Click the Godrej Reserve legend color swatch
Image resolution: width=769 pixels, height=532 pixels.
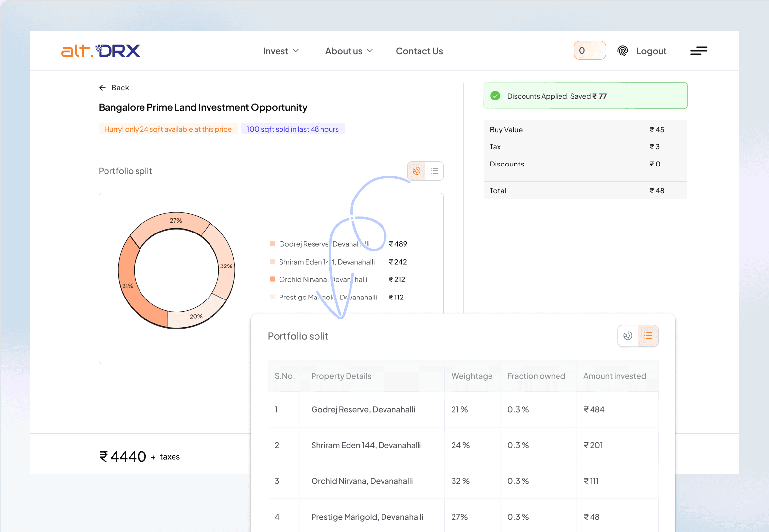273,244
